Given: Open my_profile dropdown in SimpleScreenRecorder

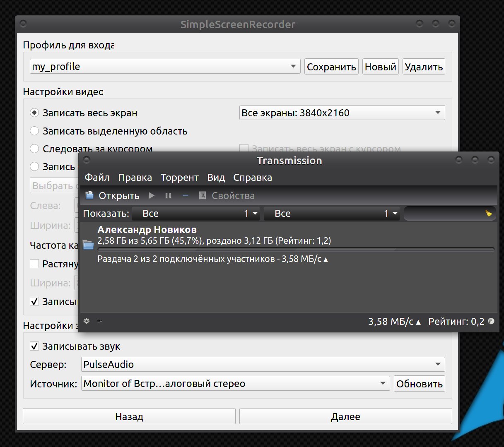Looking at the screenshot, I should click(x=165, y=66).
